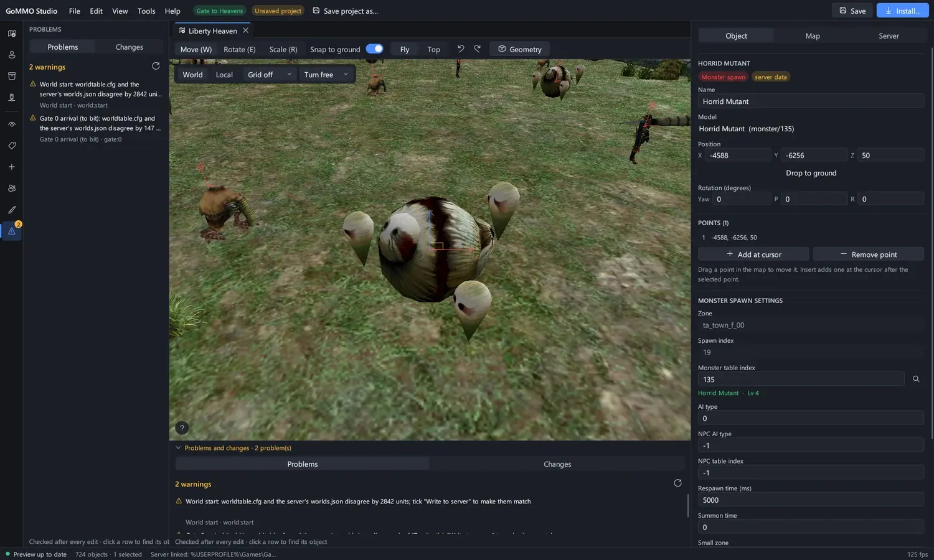Click Drop to ground

coord(811,173)
